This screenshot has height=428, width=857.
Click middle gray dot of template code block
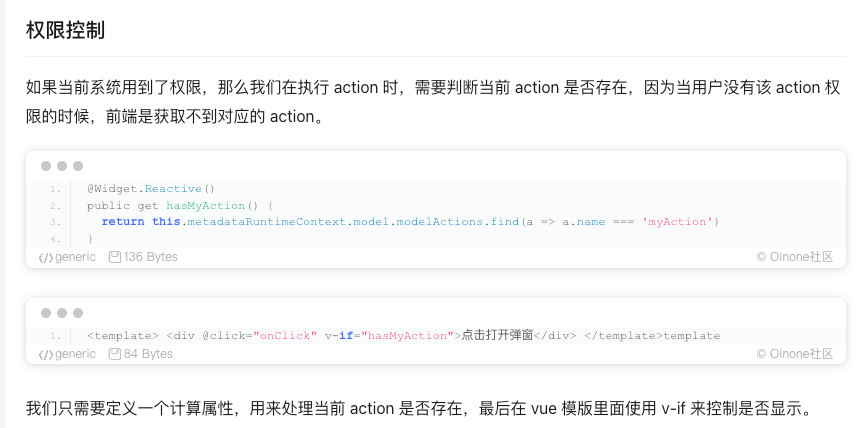tap(62, 313)
